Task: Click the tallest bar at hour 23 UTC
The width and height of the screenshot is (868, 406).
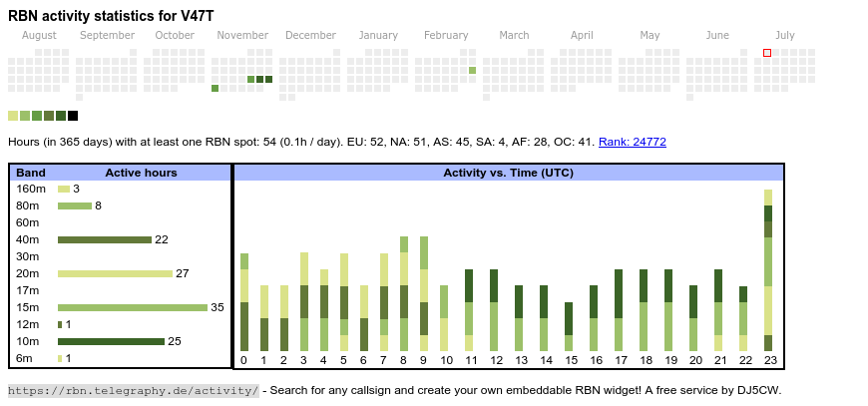Action: pos(768,269)
